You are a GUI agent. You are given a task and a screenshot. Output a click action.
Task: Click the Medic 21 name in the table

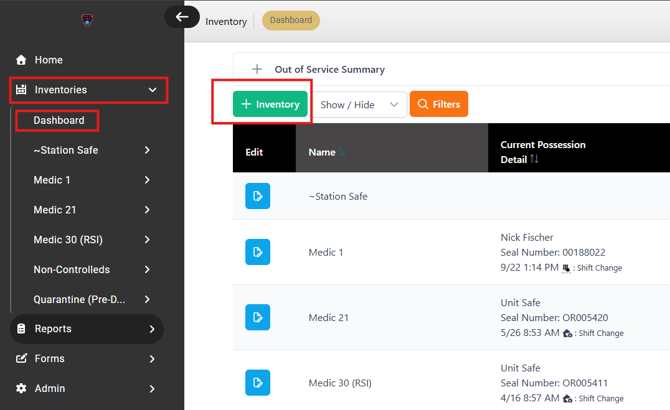click(329, 317)
